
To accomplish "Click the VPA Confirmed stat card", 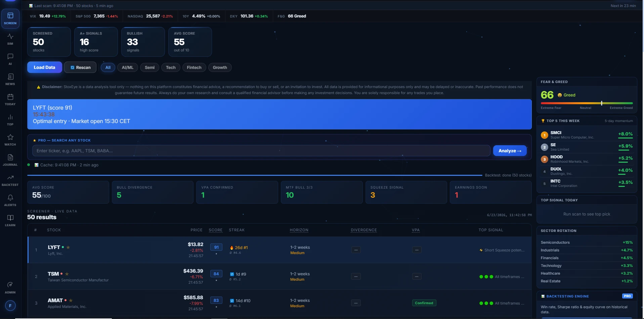I will point(237,192).
